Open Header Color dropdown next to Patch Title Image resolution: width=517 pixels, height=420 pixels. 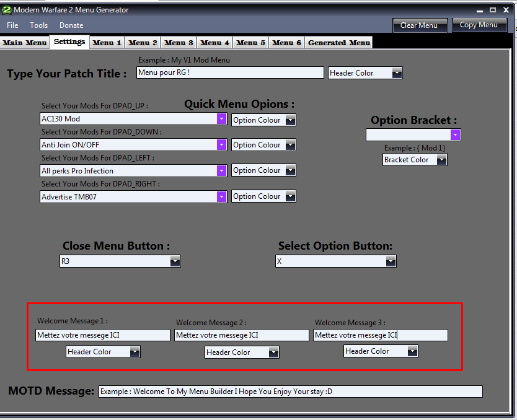pos(365,73)
